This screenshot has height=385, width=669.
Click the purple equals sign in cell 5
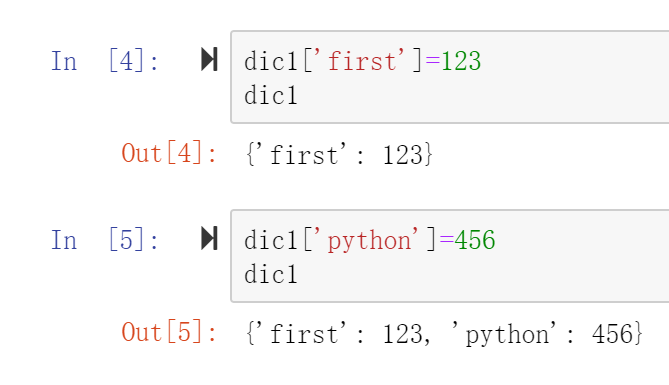coord(447,239)
